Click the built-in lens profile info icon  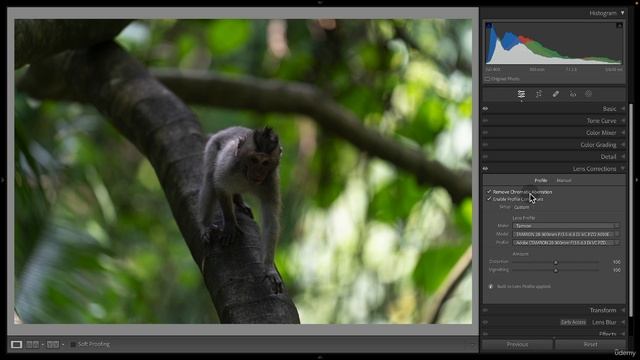click(491, 287)
